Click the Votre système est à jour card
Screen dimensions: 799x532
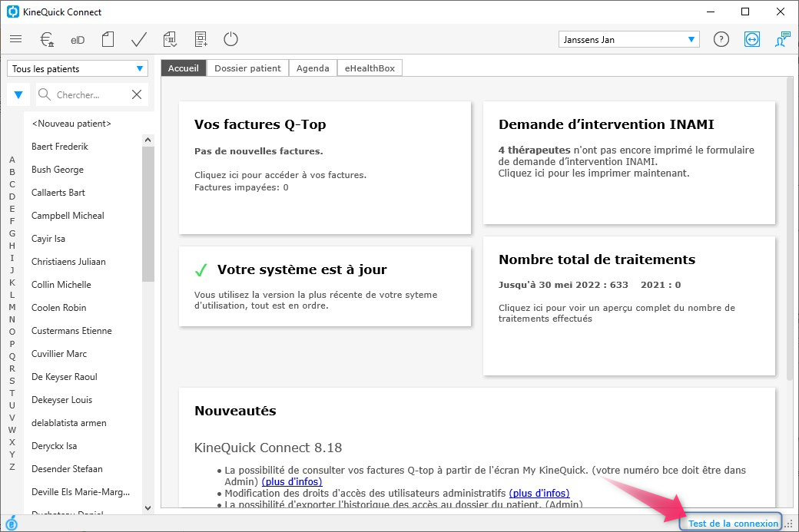point(325,286)
